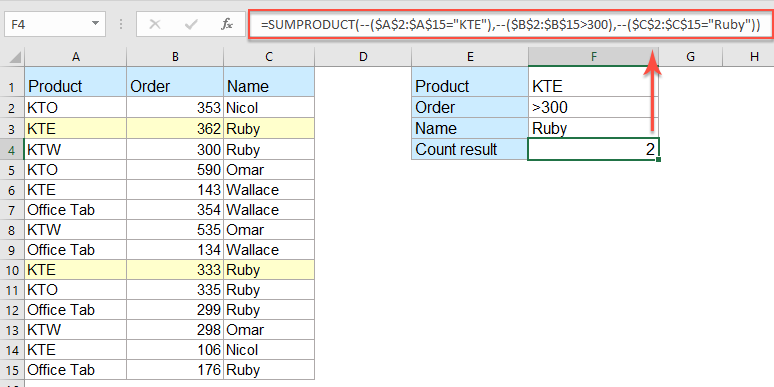The image size is (774, 387).
Task: Select column D header
Action: click(x=363, y=57)
